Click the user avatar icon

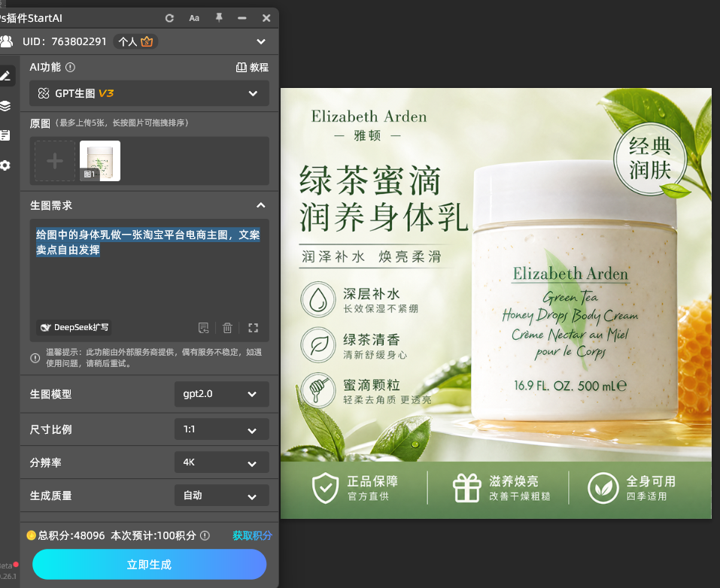[x=6, y=42]
